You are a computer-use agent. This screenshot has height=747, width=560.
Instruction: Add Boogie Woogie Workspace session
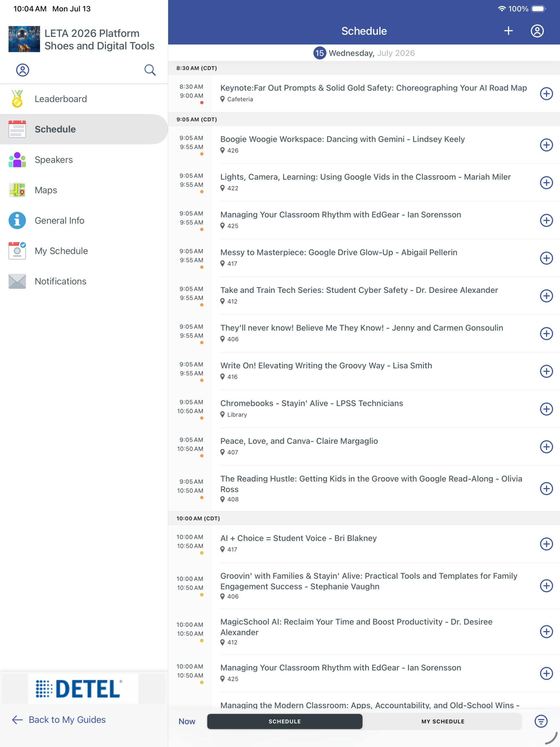point(546,145)
